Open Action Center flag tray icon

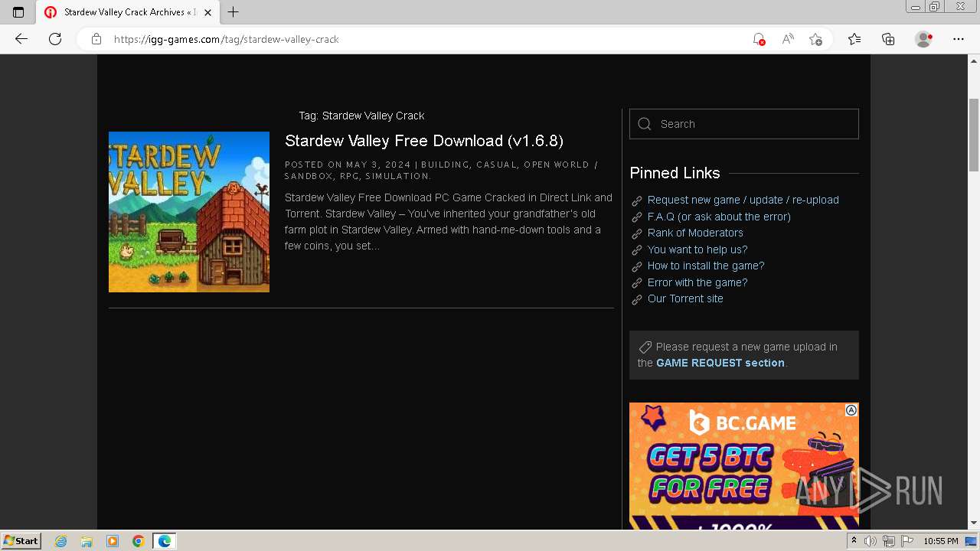(x=906, y=541)
